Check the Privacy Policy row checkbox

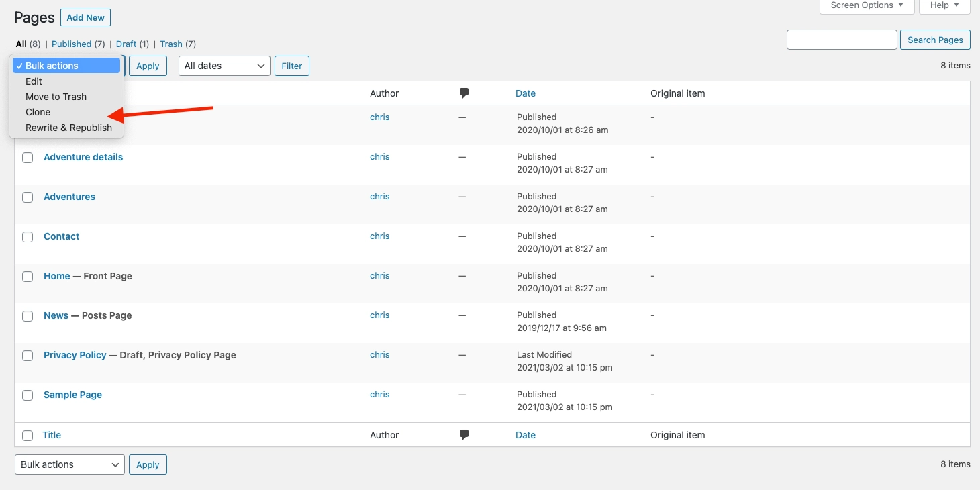(28, 356)
